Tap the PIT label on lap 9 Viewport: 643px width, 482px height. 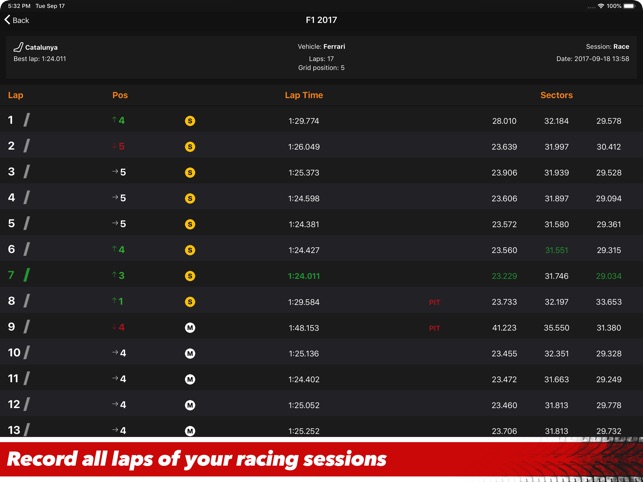pos(434,328)
